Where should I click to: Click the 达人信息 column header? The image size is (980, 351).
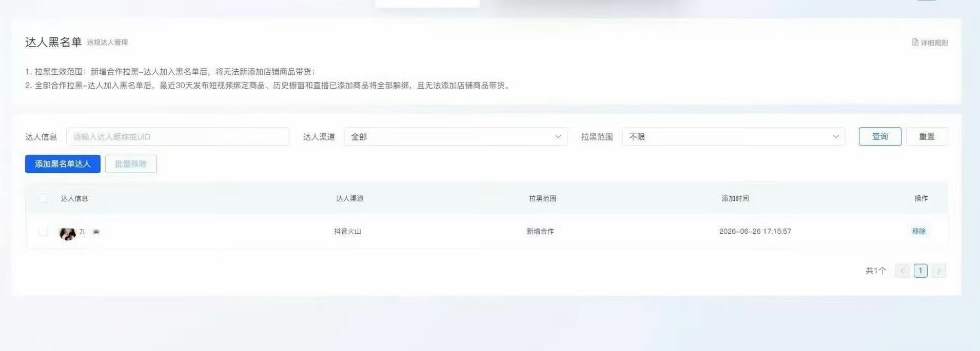(74, 198)
